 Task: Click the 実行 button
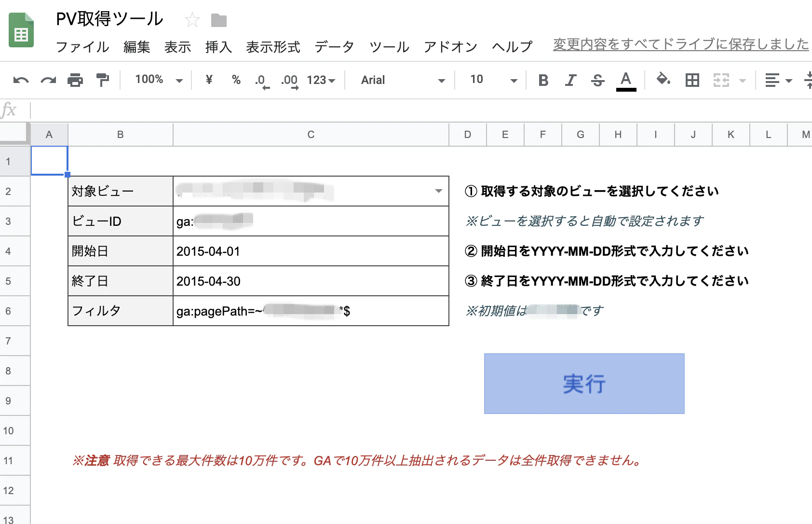pos(584,384)
